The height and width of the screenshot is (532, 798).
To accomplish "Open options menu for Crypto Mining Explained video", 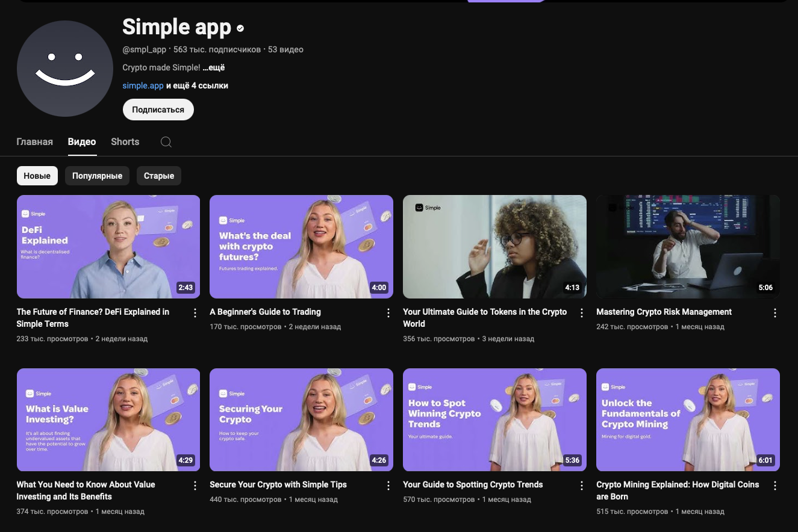I will (775, 486).
